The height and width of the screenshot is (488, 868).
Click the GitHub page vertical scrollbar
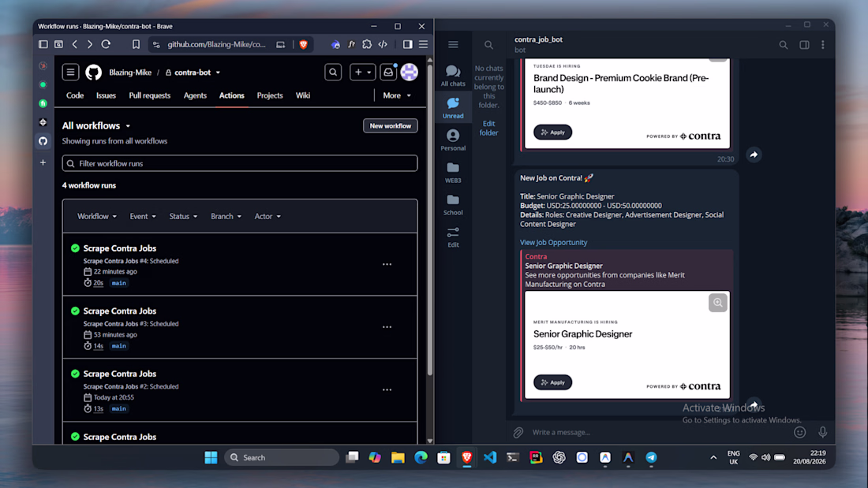pos(430,218)
